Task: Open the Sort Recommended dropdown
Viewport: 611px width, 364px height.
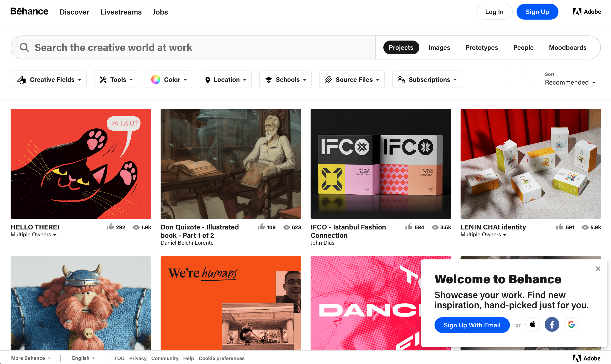Action: pos(570,82)
